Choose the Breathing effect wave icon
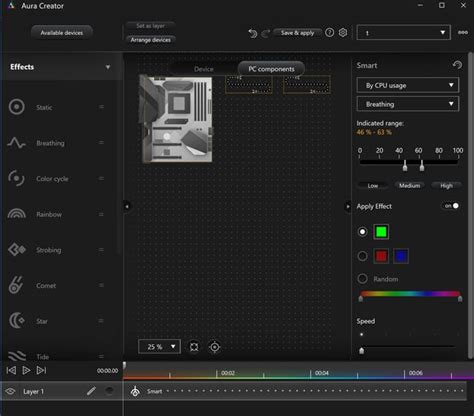The height and width of the screenshot is (416, 474). click(16, 143)
